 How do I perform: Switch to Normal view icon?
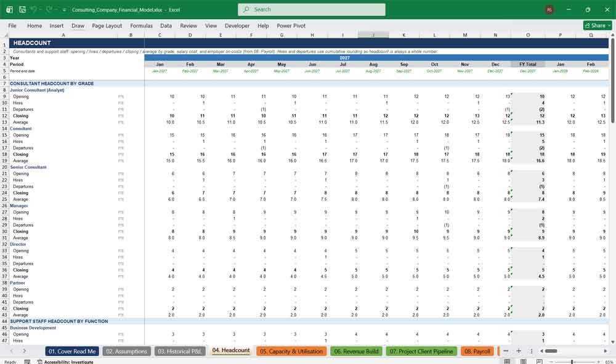pyautogui.click(x=507, y=362)
